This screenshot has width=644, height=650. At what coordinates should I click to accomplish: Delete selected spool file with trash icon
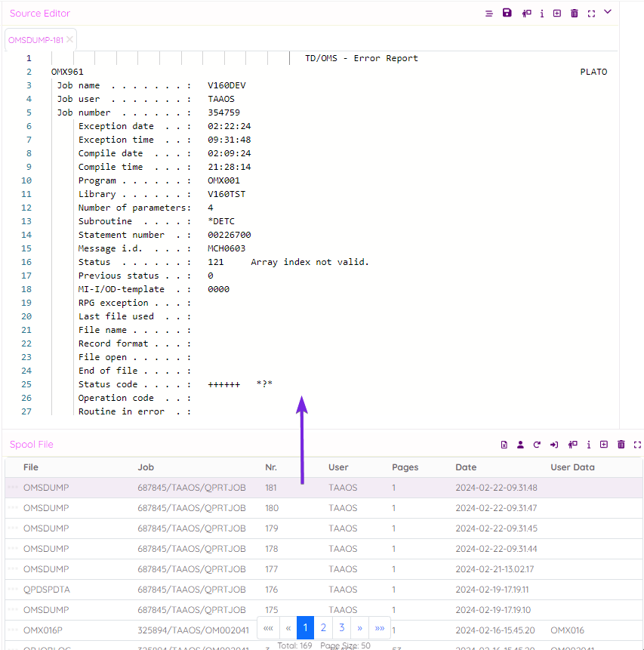click(x=621, y=445)
